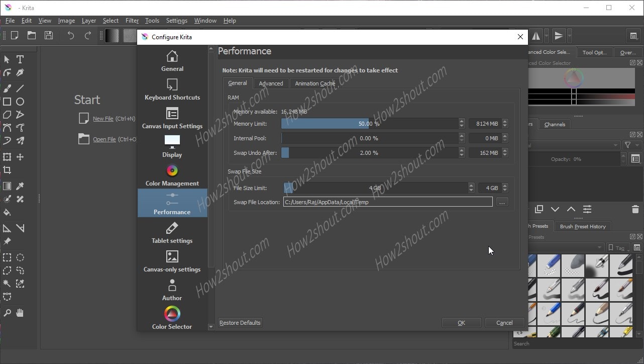The width and height of the screenshot is (644, 364).
Task: Select the rectangle tool in toolbox
Action: 7,102
